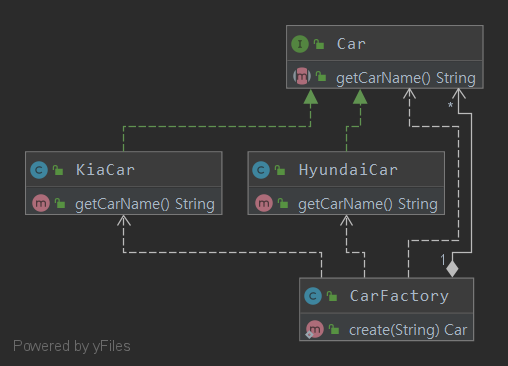
Task: Click the composition diamond above CarFactory
Action: tap(452, 269)
